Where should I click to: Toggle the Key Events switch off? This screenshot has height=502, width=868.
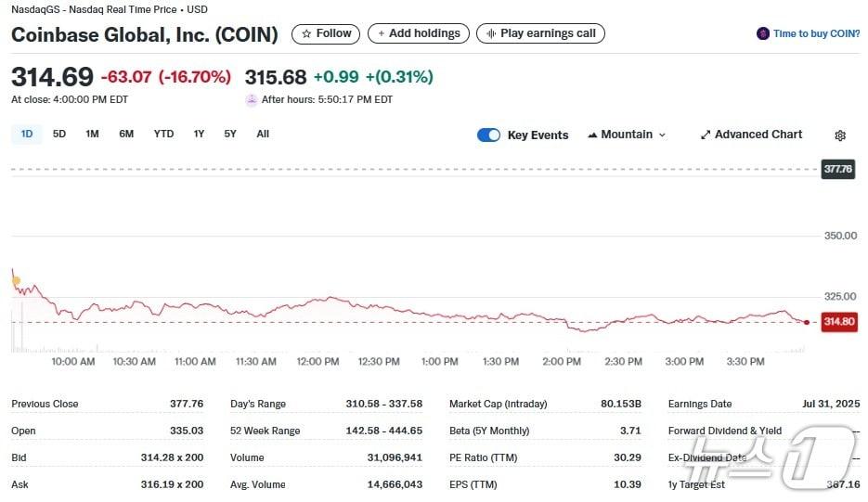pos(488,135)
